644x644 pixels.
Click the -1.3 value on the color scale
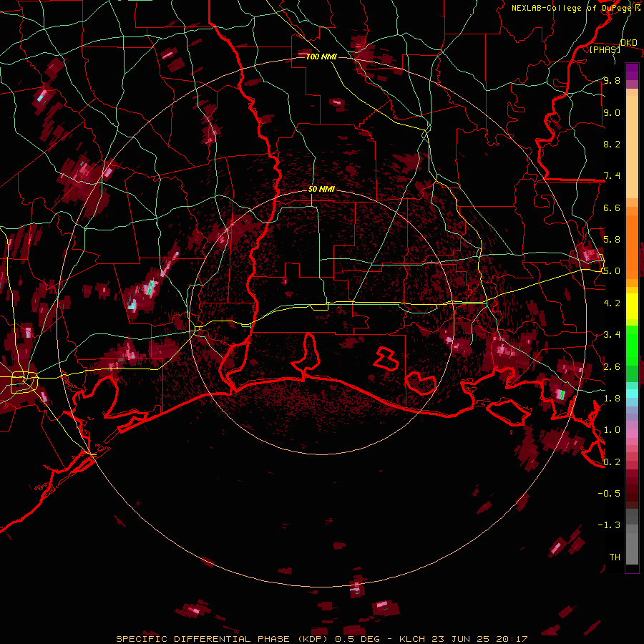click(609, 525)
